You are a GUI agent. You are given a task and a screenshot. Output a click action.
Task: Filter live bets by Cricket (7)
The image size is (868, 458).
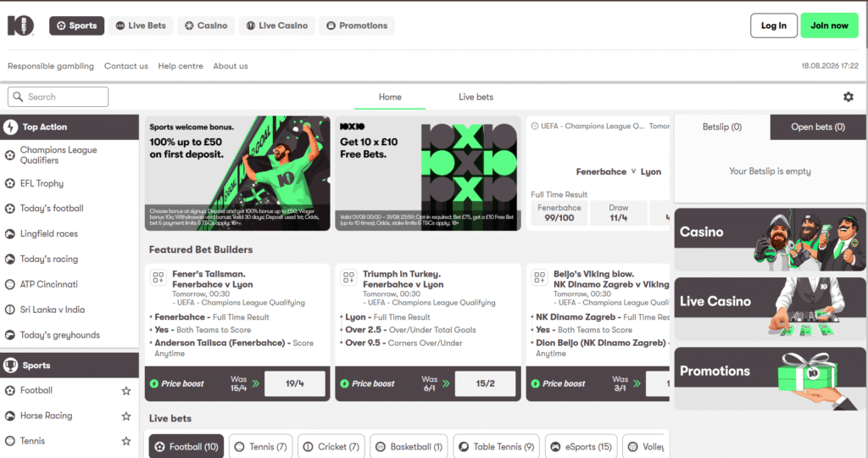tap(331, 447)
